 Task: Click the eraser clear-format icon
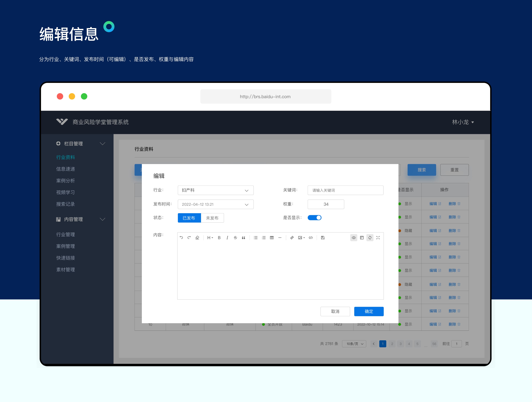click(x=197, y=238)
